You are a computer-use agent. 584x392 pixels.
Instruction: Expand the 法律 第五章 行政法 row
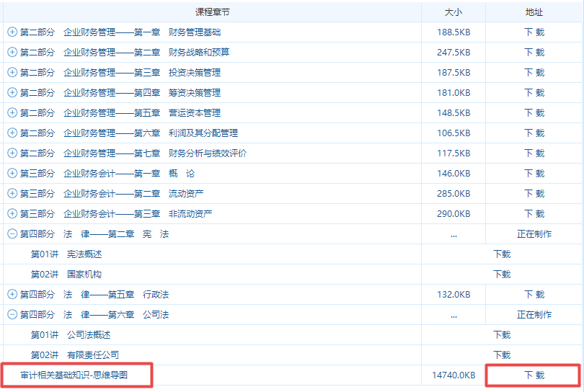(12, 294)
